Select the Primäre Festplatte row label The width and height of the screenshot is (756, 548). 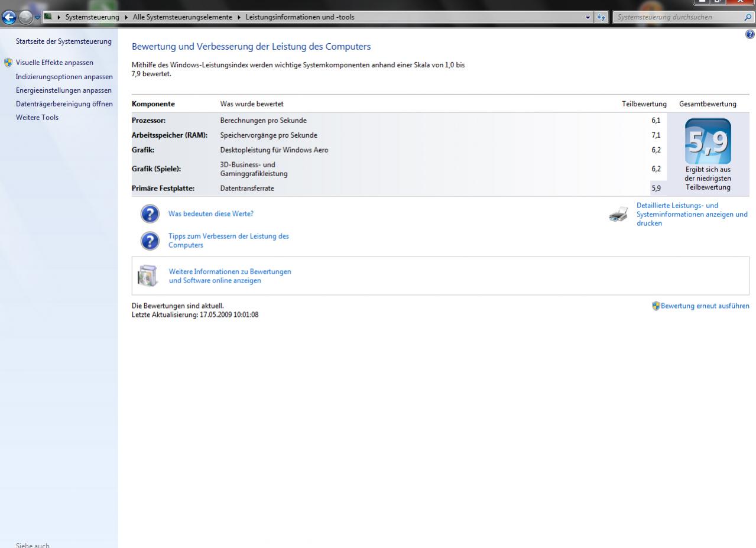163,188
